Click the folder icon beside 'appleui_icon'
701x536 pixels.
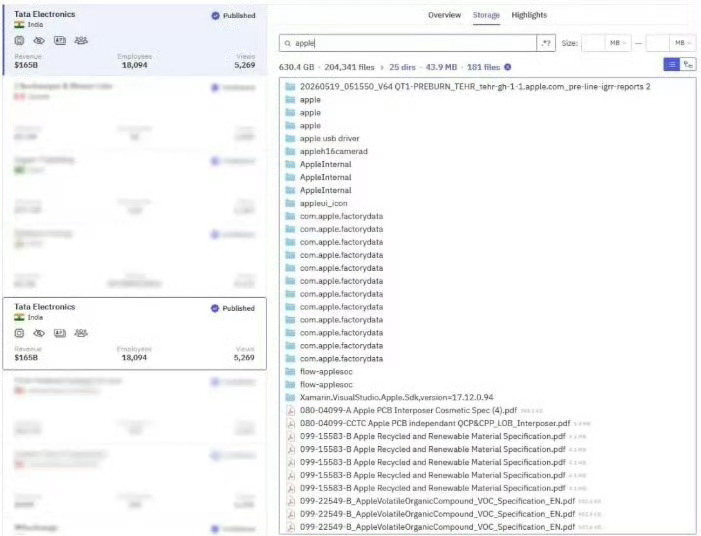point(291,203)
